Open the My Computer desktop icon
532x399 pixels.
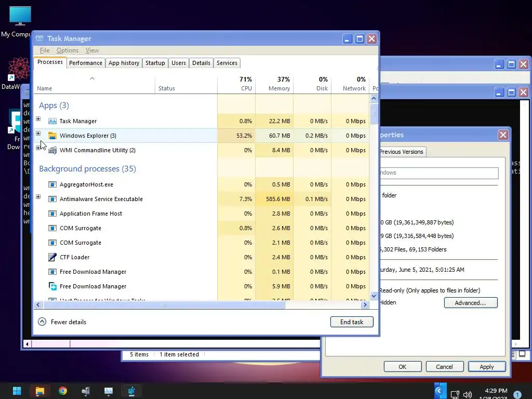coord(20,16)
